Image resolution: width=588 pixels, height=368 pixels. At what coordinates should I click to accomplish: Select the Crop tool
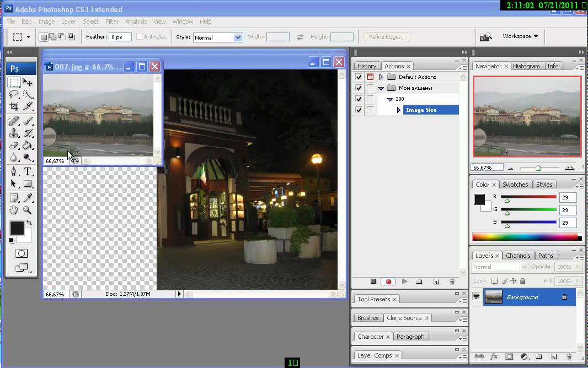[x=14, y=106]
